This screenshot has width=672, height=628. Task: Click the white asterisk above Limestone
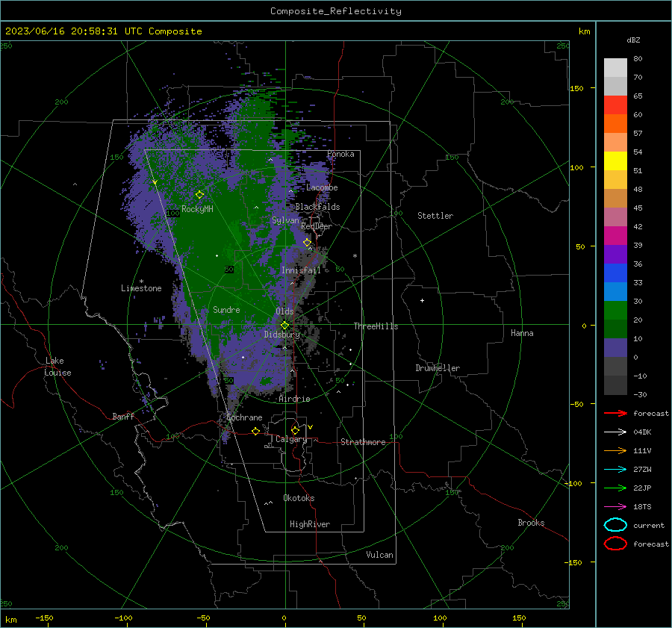pyautogui.click(x=141, y=282)
